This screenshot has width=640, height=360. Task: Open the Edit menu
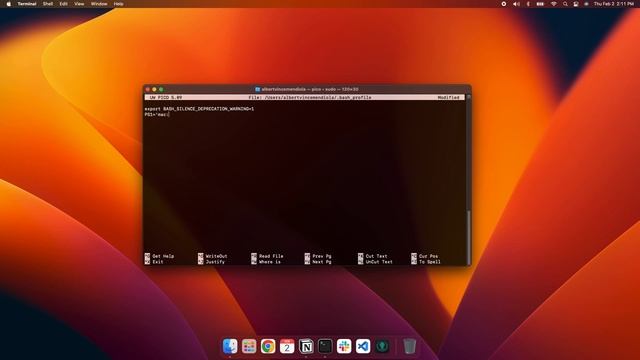(64, 4)
